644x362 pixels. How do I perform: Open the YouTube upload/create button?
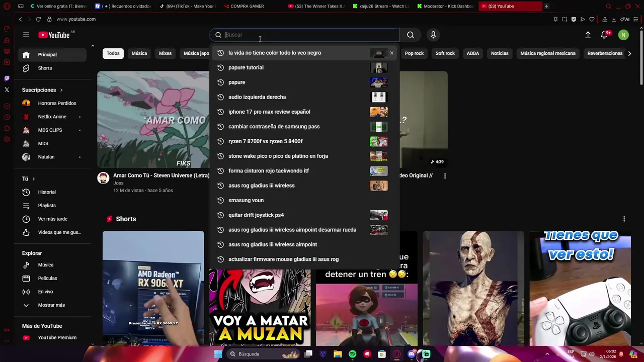(588, 35)
